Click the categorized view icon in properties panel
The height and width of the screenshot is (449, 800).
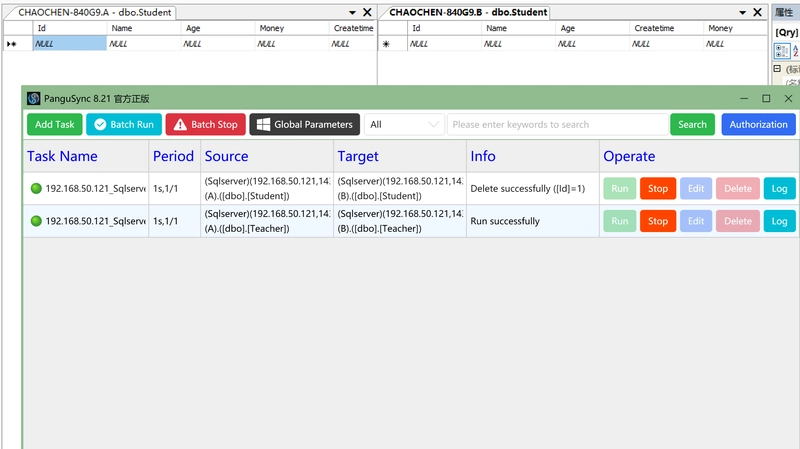coord(782,51)
